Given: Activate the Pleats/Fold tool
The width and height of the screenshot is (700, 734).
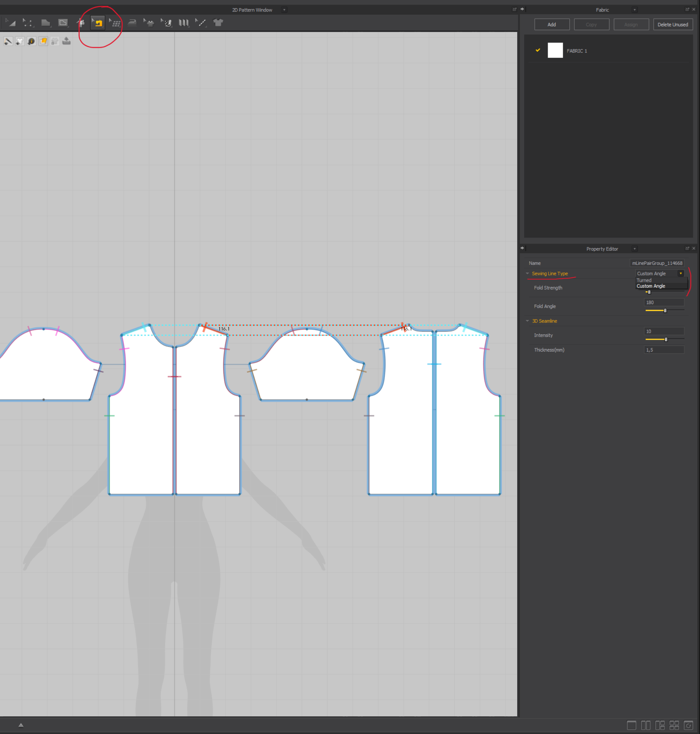Looking at the screenshot, I should coord(184,23).
